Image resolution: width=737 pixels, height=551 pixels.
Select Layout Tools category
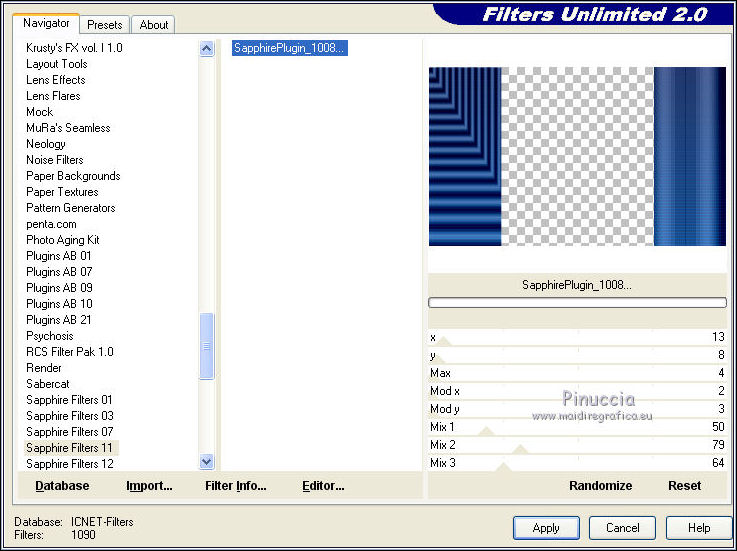tap(57, 64)
